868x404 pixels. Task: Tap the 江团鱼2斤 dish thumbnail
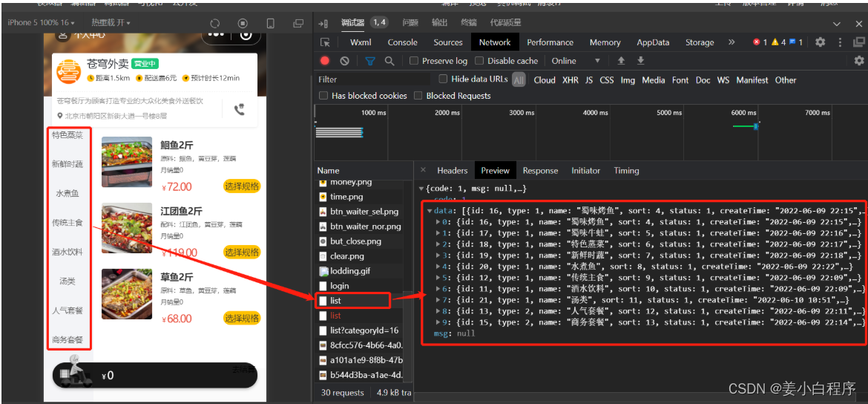tap(127, 228)
